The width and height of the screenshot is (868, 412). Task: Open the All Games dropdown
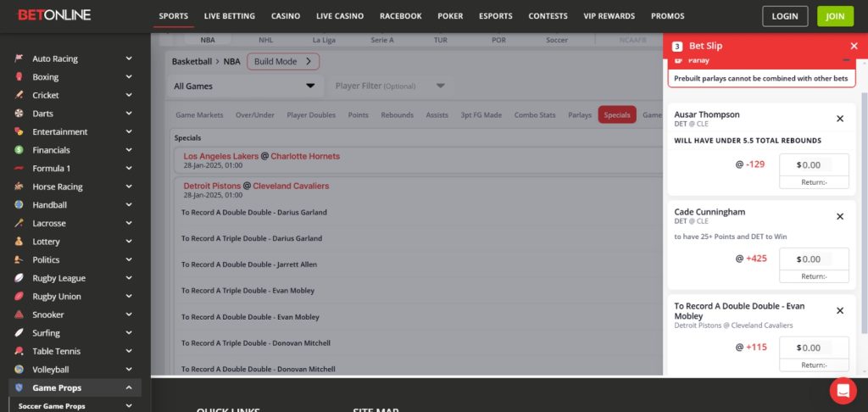click(245, 86)
